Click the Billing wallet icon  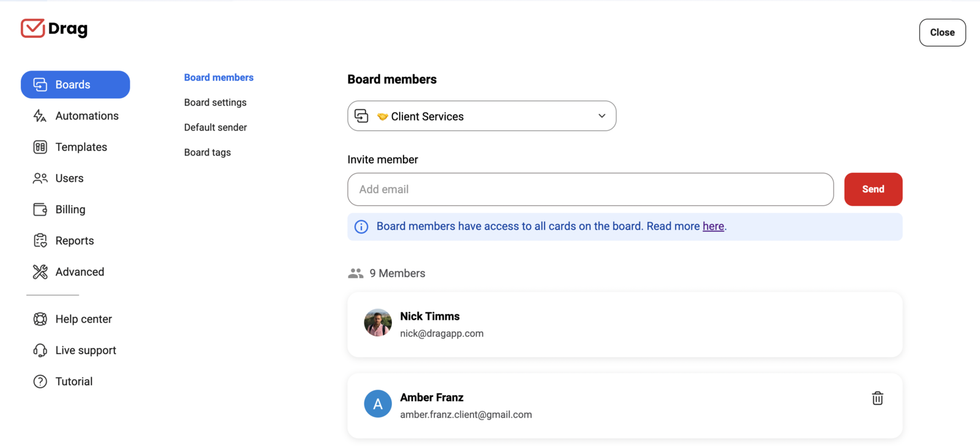[x=40, y=210]
